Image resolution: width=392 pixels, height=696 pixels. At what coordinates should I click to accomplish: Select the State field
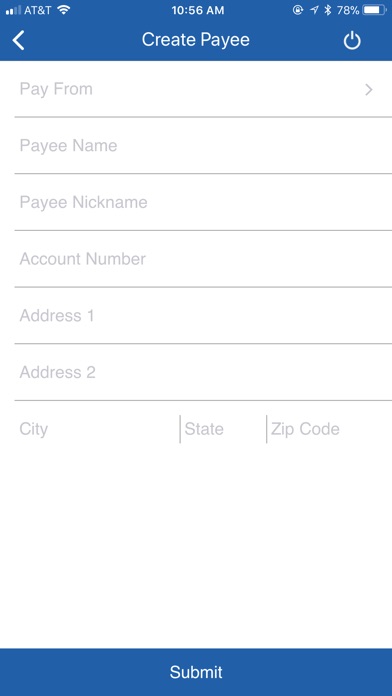223,429
